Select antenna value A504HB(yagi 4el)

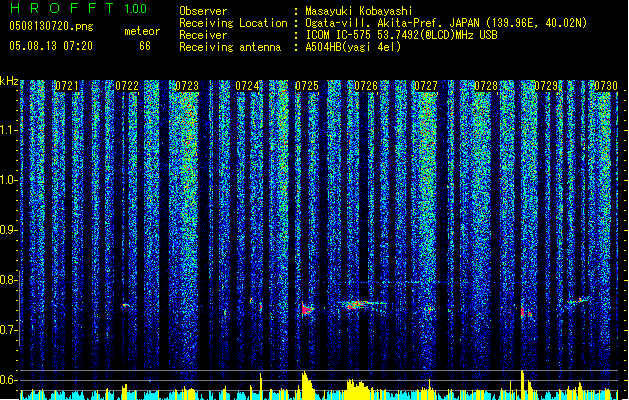click(x=353, y=47)
